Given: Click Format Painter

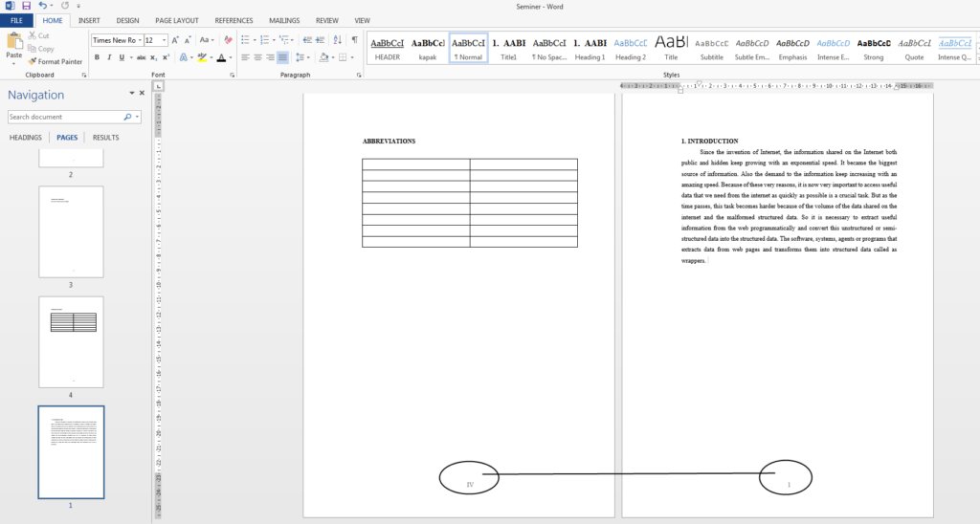Looking at the screenshot, I should point(55,62).
